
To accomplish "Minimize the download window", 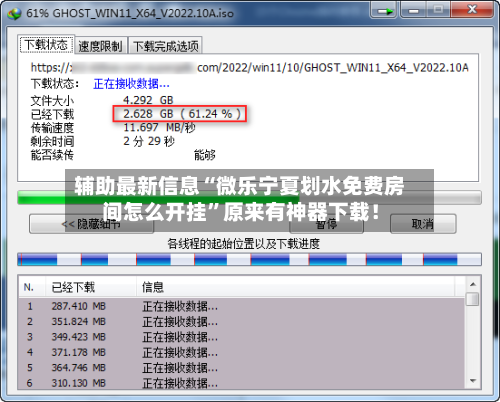I will coord(413,11).
